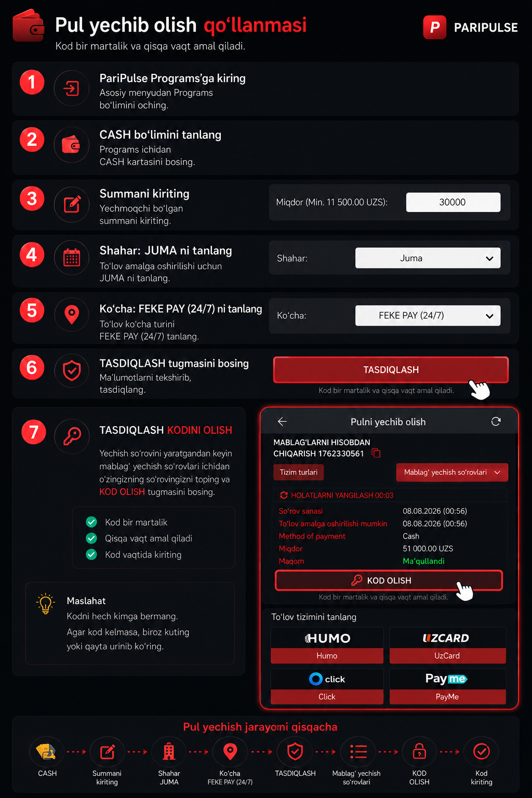Viewport: 532px width, 798px height.
Task: Click the Miqdor amount field showing 30000
Action: pyautogui.click(x=453, y=202)
